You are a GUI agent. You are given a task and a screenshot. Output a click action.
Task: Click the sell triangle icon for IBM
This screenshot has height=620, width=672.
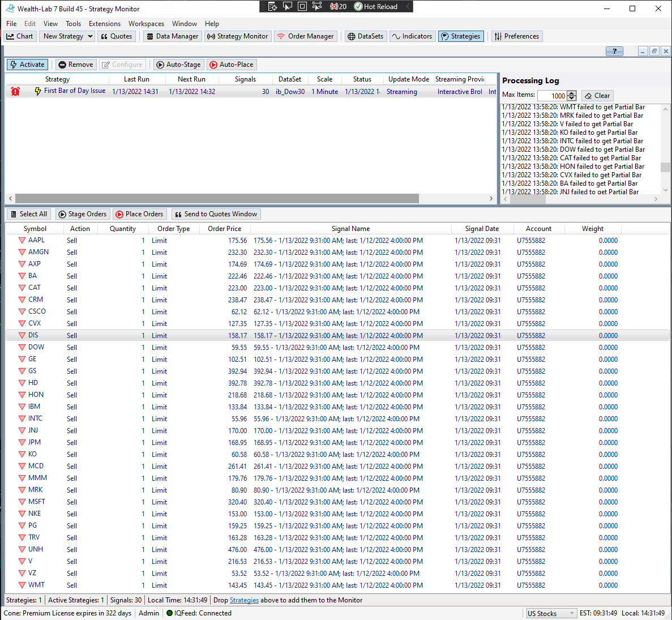[x=22, y=407]
